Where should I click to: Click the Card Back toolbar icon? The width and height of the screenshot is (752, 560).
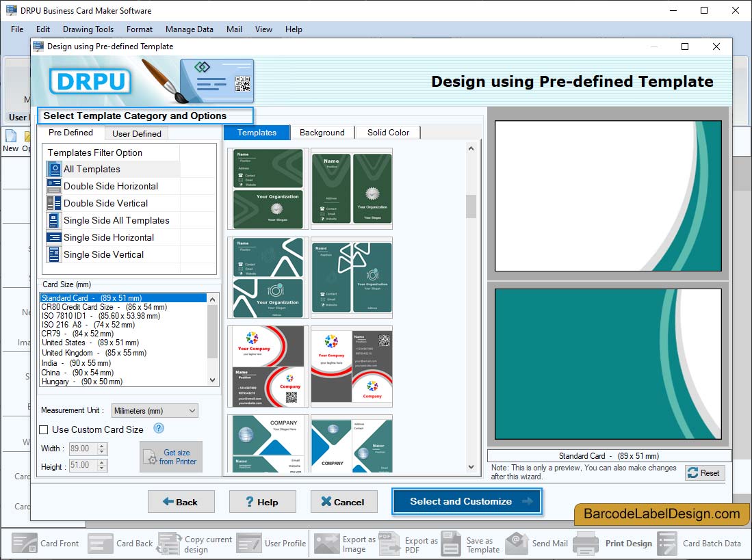[x=101, y=543]
